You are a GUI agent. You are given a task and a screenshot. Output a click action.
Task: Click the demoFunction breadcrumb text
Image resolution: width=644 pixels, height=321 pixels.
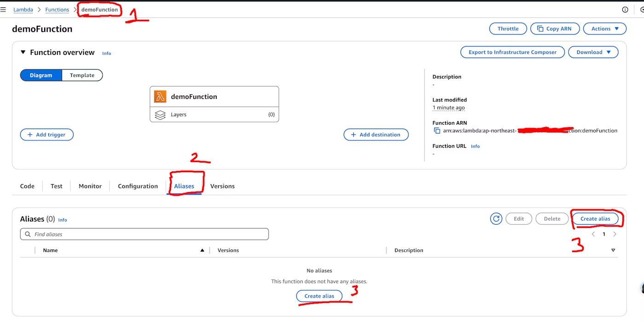point(99,10)
